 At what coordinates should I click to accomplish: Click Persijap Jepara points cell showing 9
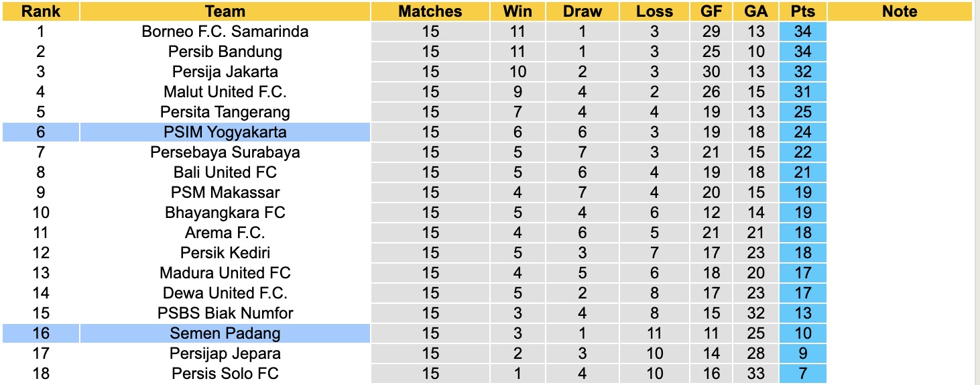(x=802, y=353)
